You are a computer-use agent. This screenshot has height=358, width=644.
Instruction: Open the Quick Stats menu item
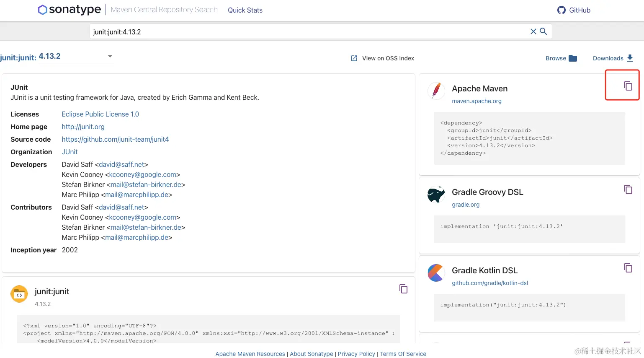click(x=245, y=10)
